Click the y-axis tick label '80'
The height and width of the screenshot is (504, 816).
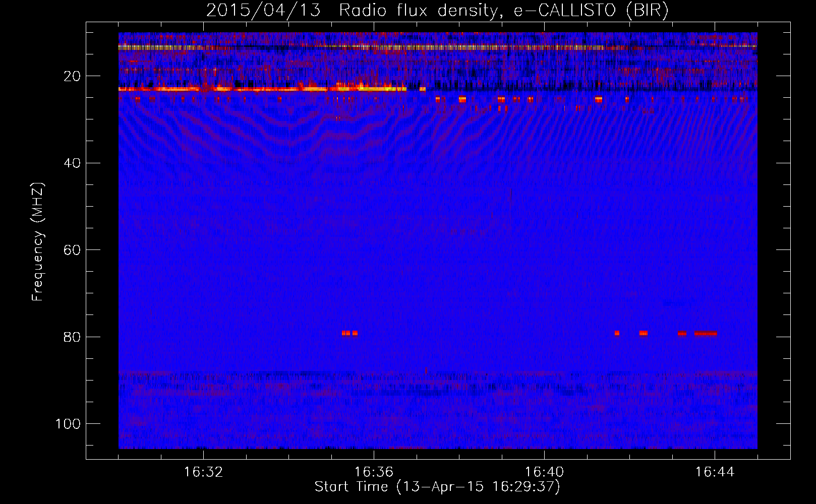coord(72,337)
